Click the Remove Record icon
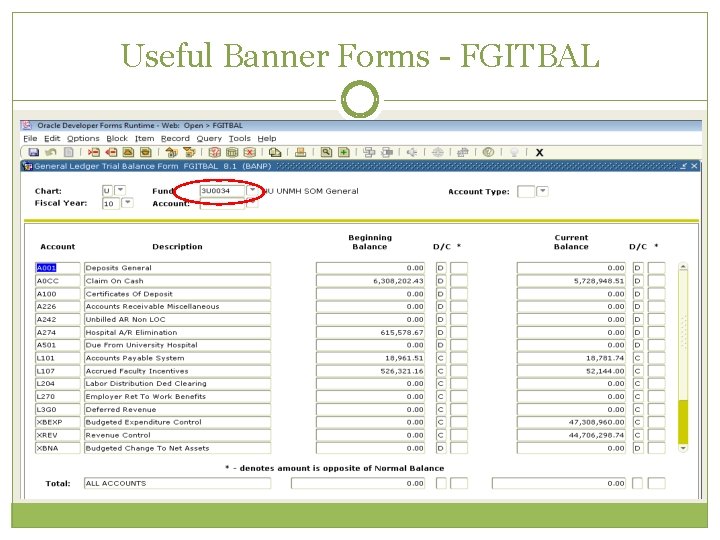Image resolution: width=720 pixels, height=540 pixels. tap(111, 152)
